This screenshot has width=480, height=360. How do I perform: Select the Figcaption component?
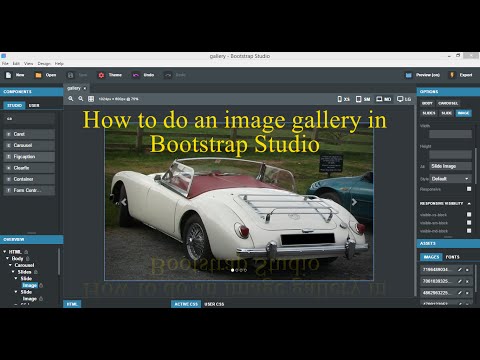tap(29, 157)
